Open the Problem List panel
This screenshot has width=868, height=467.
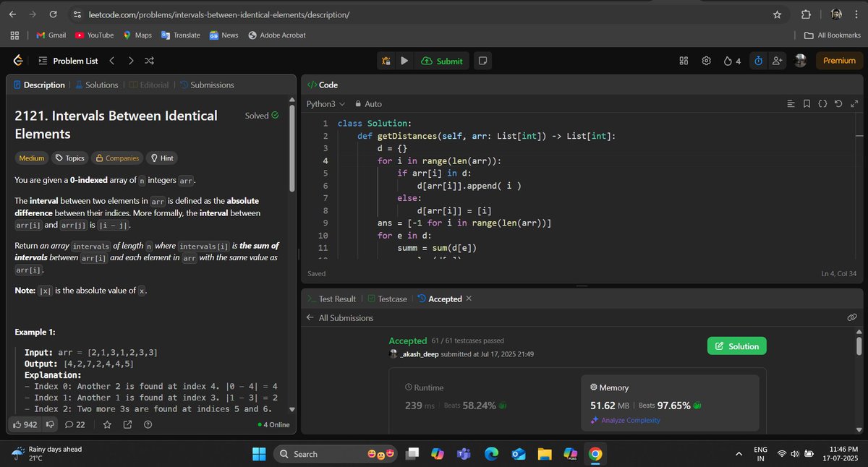coord(68,61)
